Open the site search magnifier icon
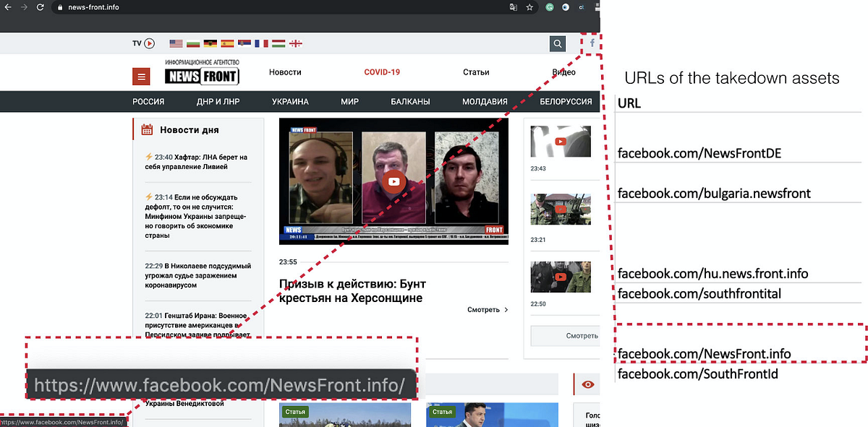868x427 pixels. (x=557, y=44)
